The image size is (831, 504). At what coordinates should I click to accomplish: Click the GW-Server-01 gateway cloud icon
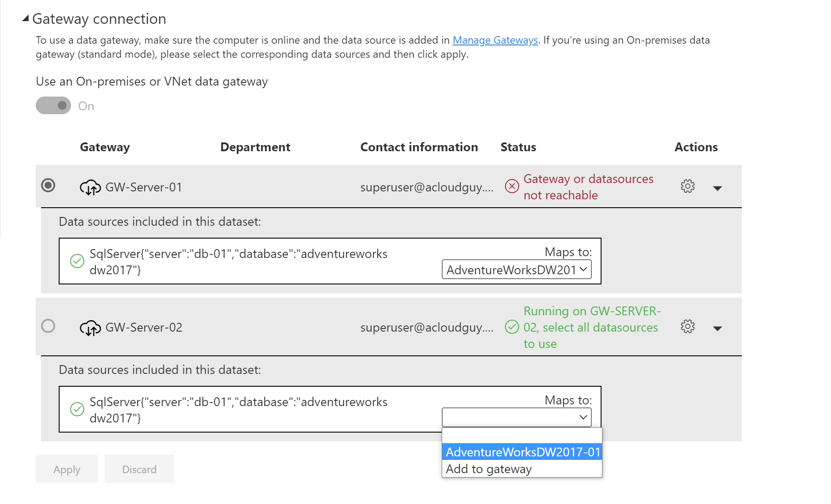coord(90,187)
